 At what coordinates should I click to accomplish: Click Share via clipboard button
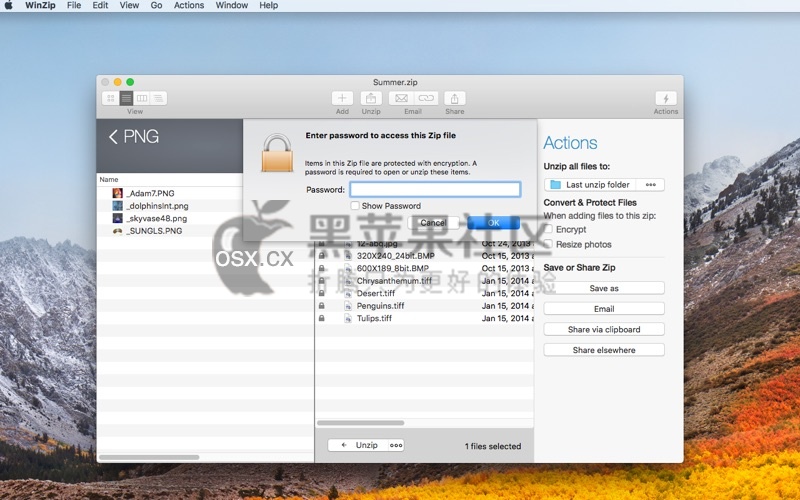point(604,329)
